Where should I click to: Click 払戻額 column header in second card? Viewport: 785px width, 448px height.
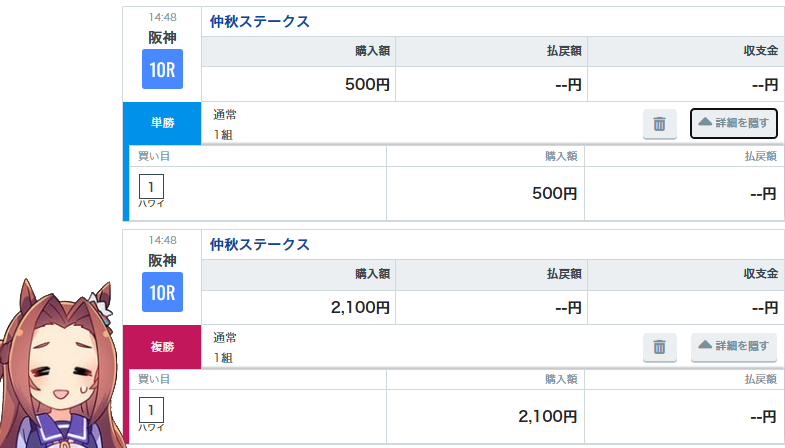(564, 274)
